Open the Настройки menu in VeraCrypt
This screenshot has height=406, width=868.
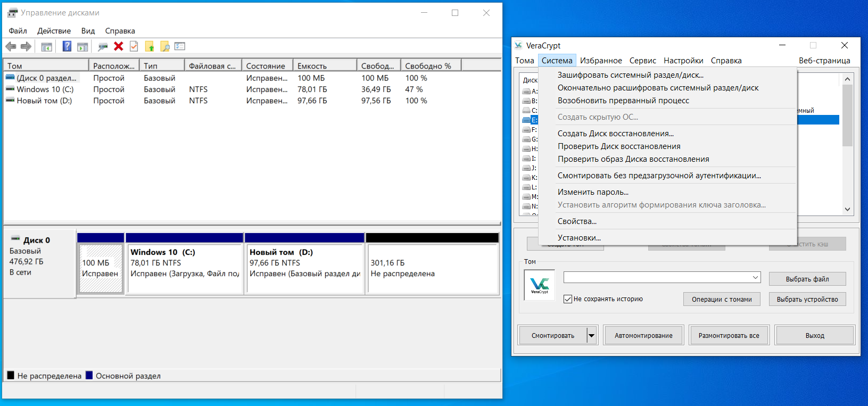[684, 61]
